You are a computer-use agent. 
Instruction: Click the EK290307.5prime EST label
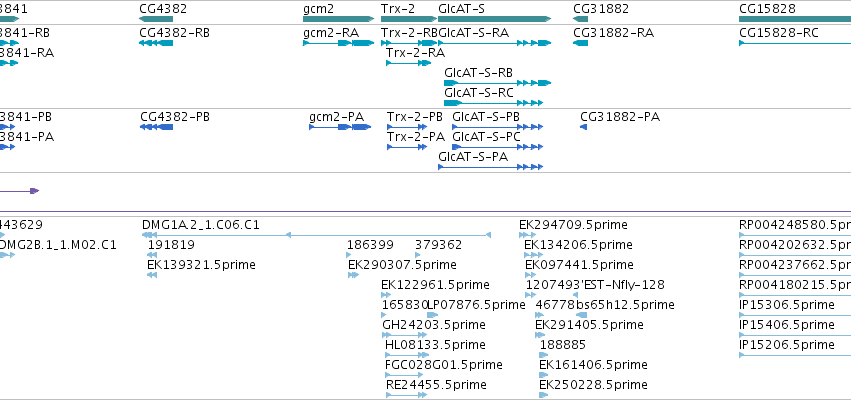(402, 265)
